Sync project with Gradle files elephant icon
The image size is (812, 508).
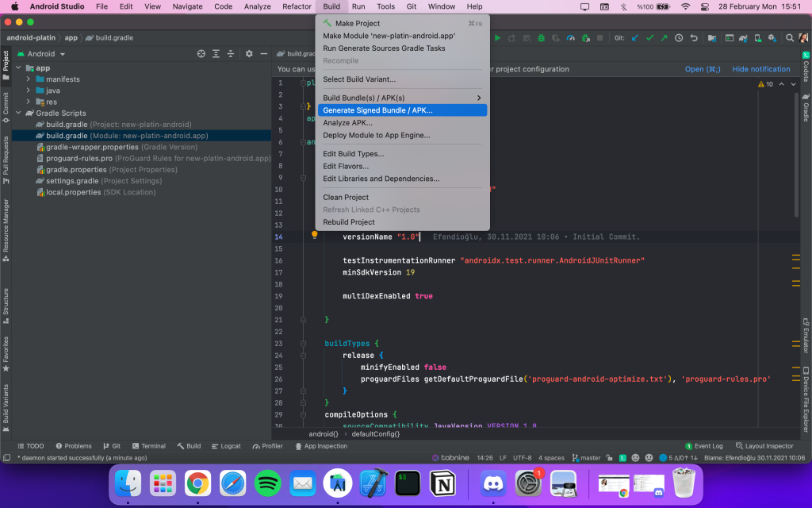(743, 38)
